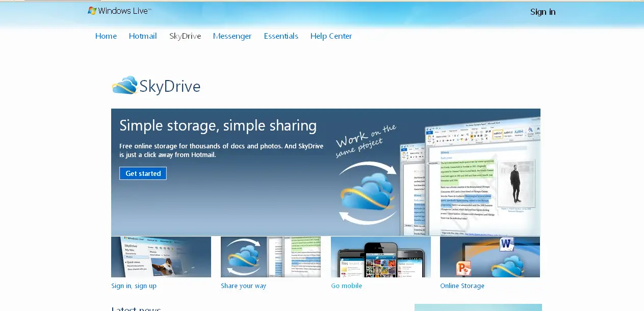This screenshot has width=644, height=311.
Task: Select the 'Online Storage' thumbnail image
Action: [490, 257]
